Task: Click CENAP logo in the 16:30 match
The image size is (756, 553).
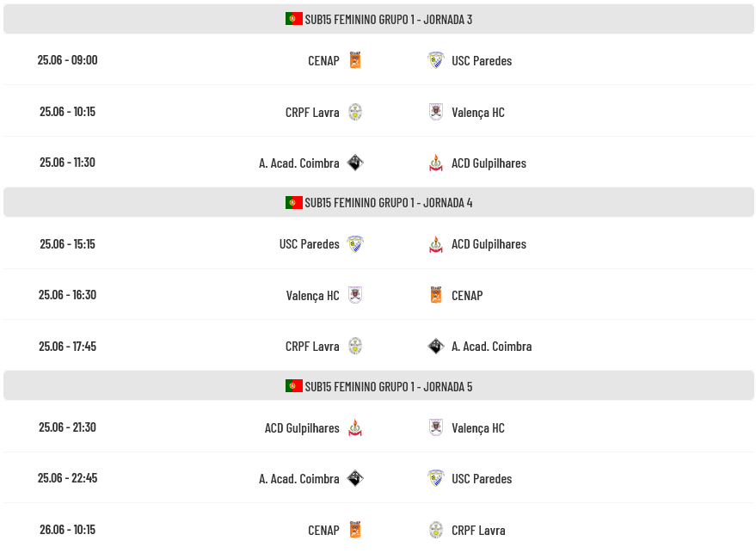Action: tap(436, 295)
